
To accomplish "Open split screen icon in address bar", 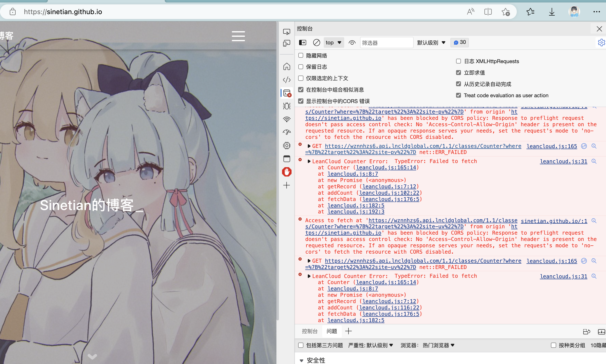I will [488, 11].
